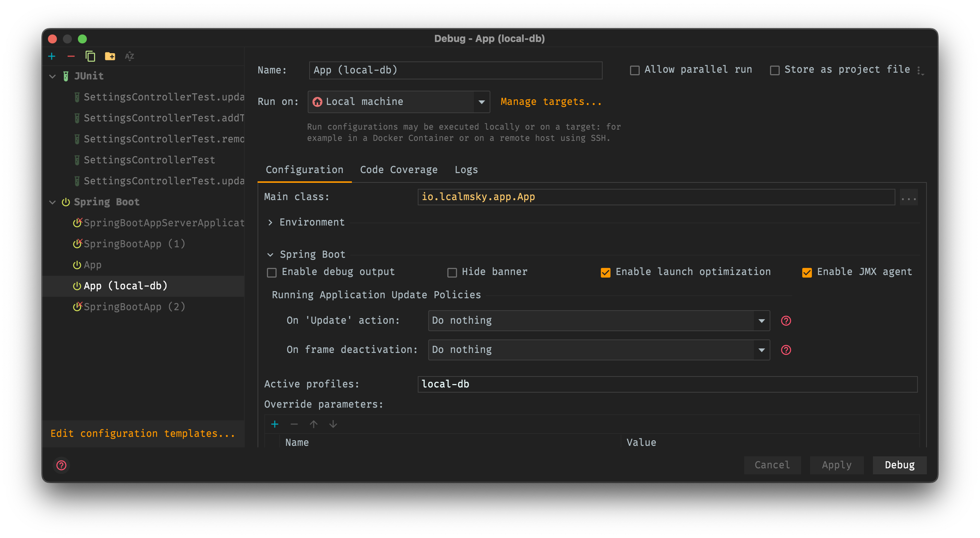Click the remove configuration minus icon
Screen dimensions: 980x538
point(71,56)
